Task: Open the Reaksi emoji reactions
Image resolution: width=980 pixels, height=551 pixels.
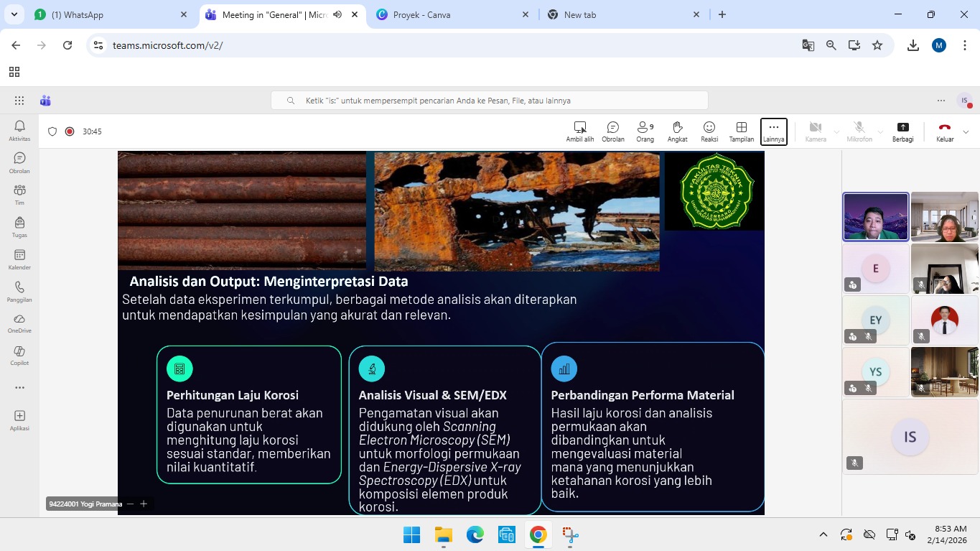Action: pos(709,131)
